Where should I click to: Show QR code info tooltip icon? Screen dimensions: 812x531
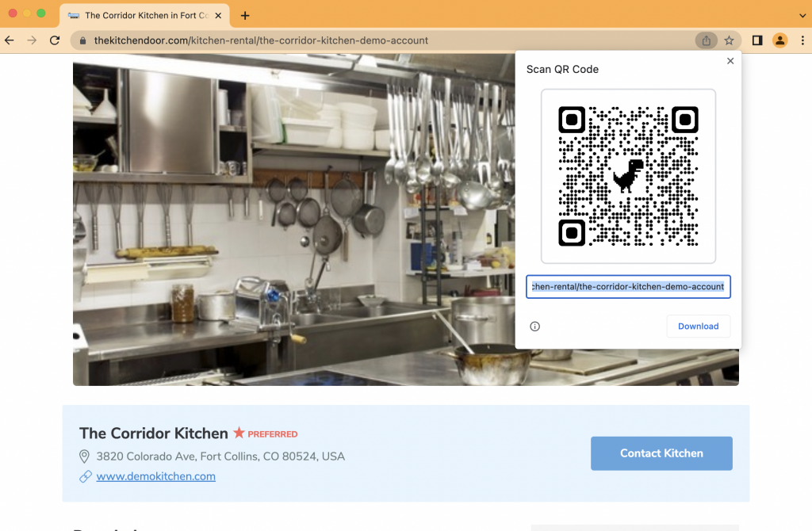(x=535, y=326)
